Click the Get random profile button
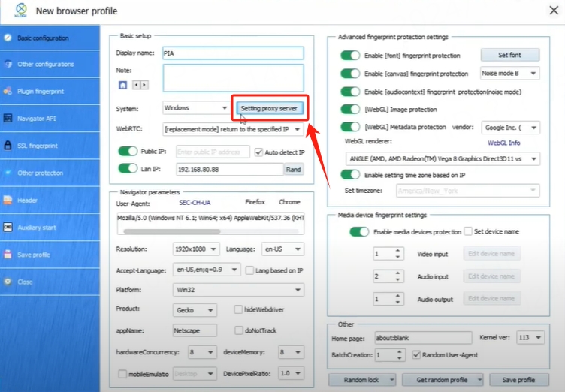This screenshot has height=392, width=565. tap(443, 380)
